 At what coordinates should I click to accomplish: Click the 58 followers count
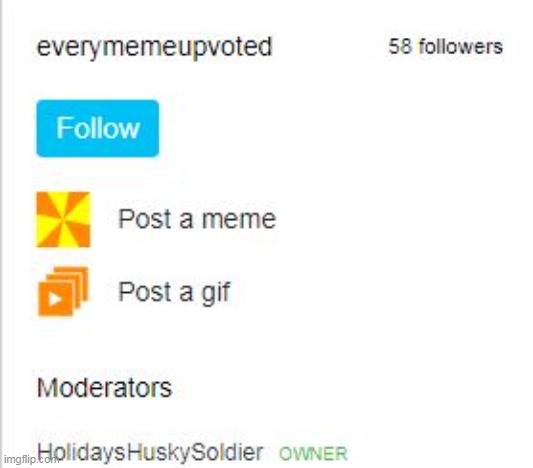pyautogui.click(x=445, y=47)
